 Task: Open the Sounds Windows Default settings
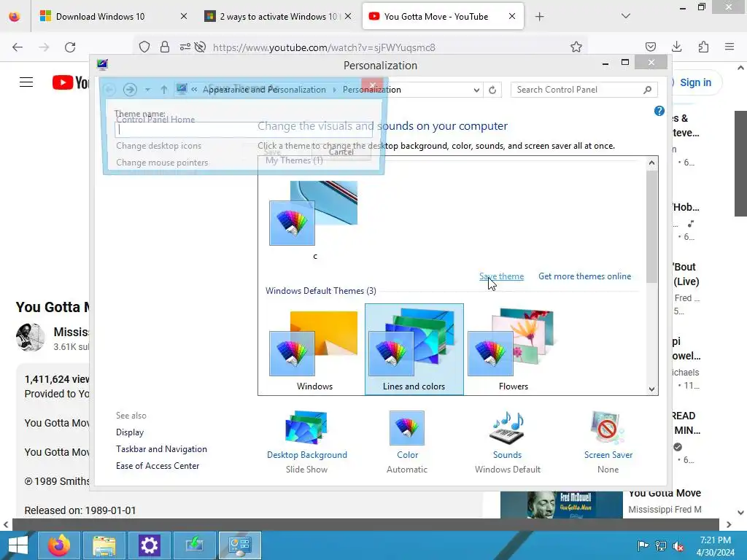[508, 442]
